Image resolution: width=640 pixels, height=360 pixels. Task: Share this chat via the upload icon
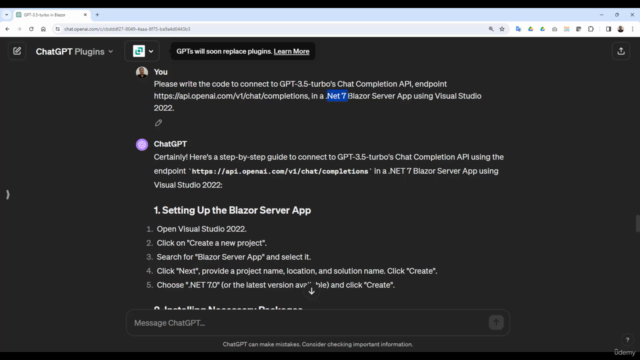621,51
